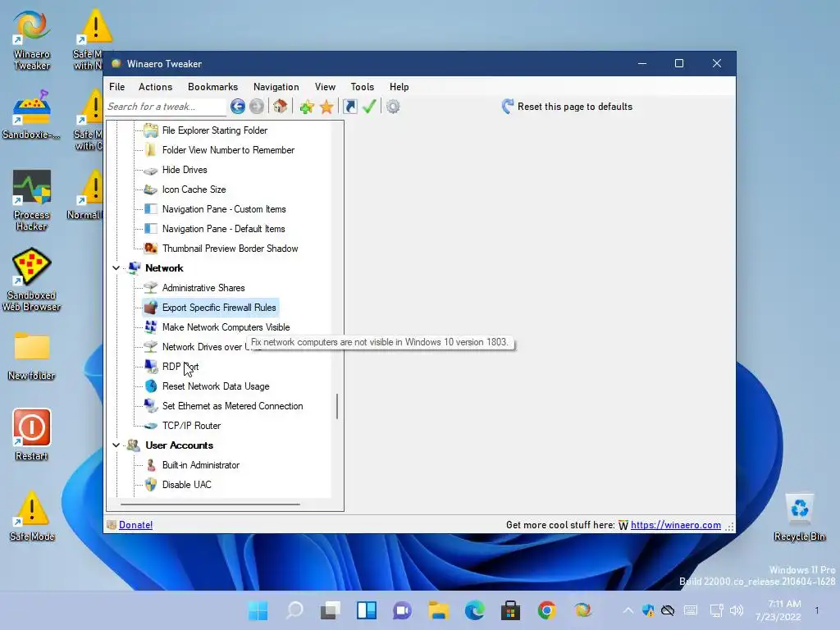Add bookmark with the green plus star icon
840x630 pixels.
[x=307, y=107]
